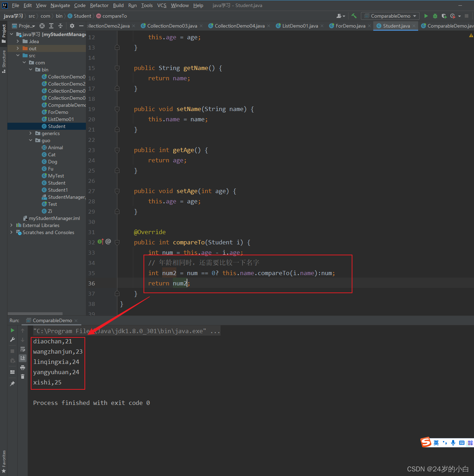This screenshot has height=476, width=474.
Task: Click the compareTo breadcrumb
Action: [x=112, y=16]
